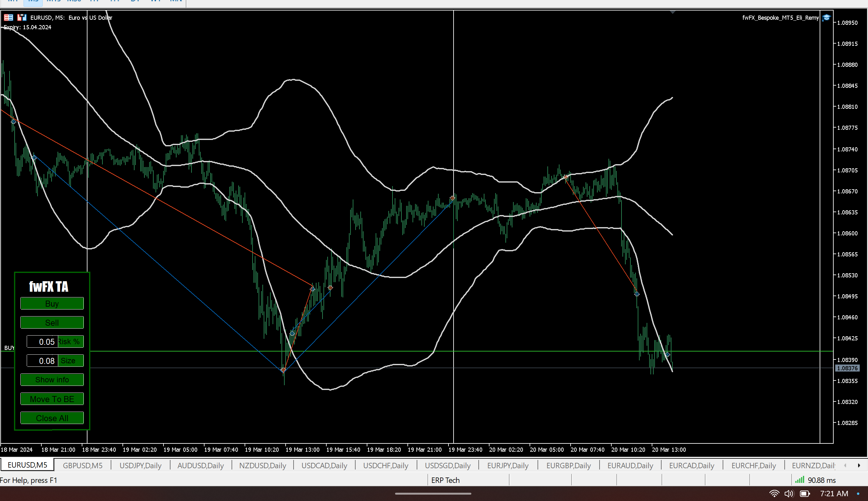Switch to the USDJPY,Daily chart tab

(x=140, y=465)
